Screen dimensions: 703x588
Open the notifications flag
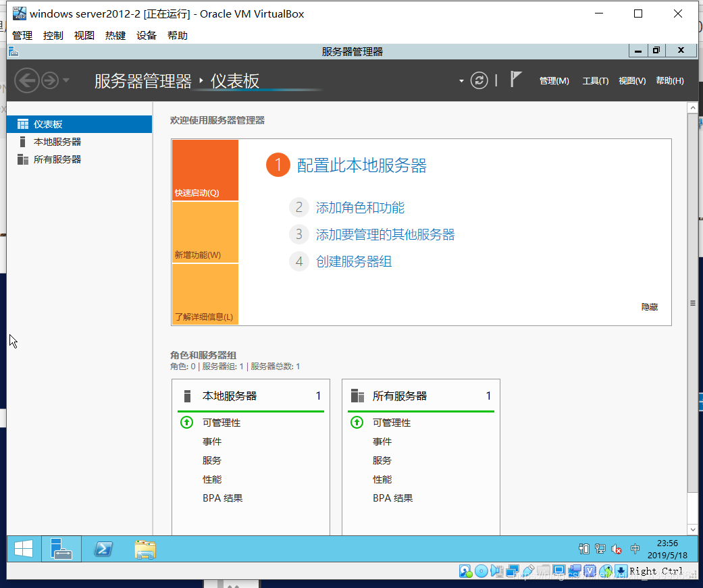tap(515, 80)
